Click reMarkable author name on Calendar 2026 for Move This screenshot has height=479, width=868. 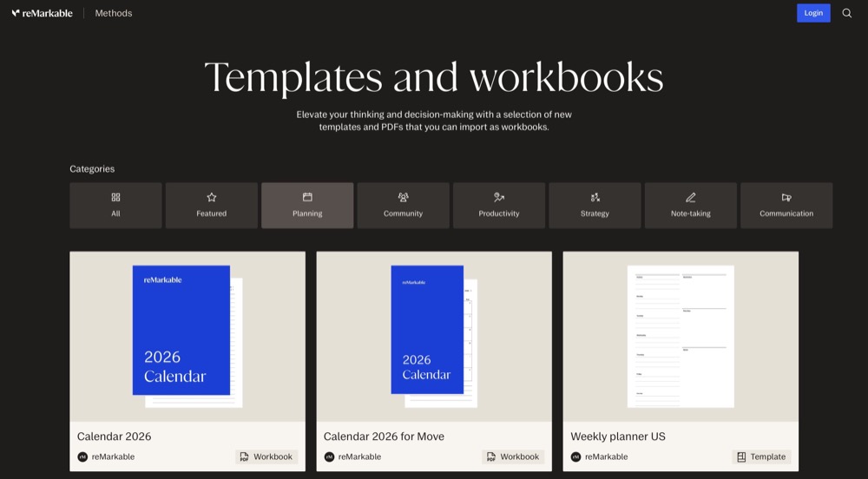(x=359, y=457)
